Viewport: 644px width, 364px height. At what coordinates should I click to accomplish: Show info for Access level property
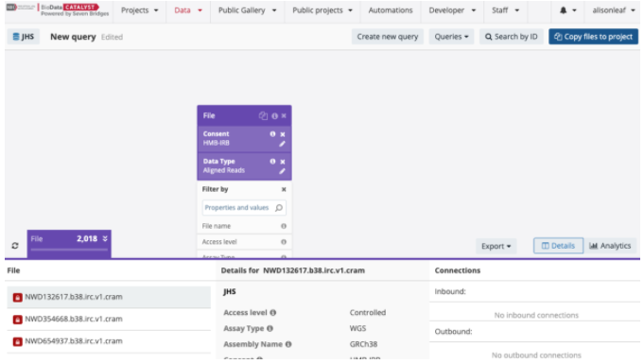click(284, 242)
